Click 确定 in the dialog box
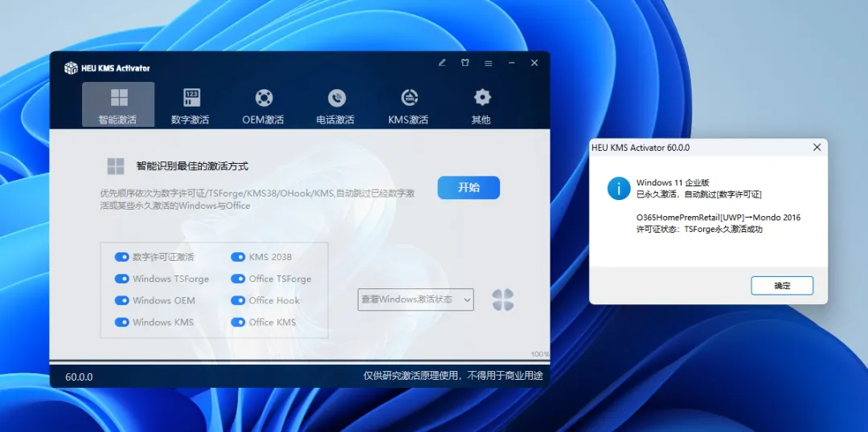 point(781,286)
